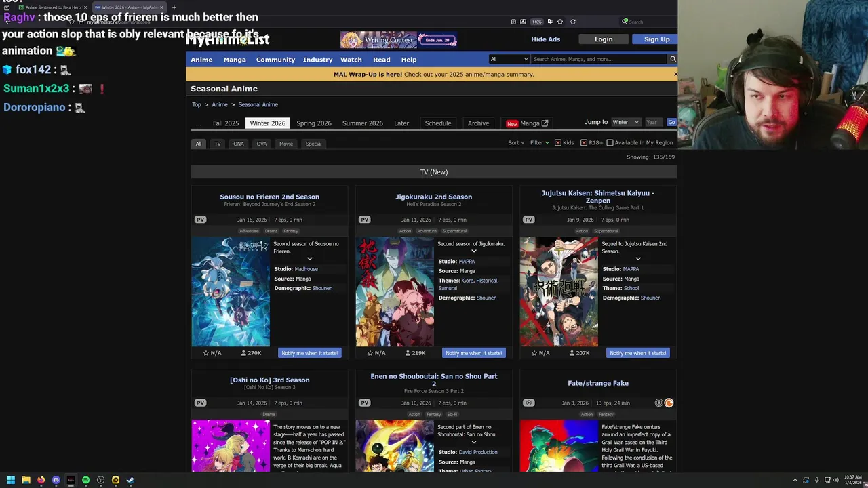The image size is (868, 488).
Task: Show hidden system tray icons
Action: pyautogui.click(x=795, y=480)
